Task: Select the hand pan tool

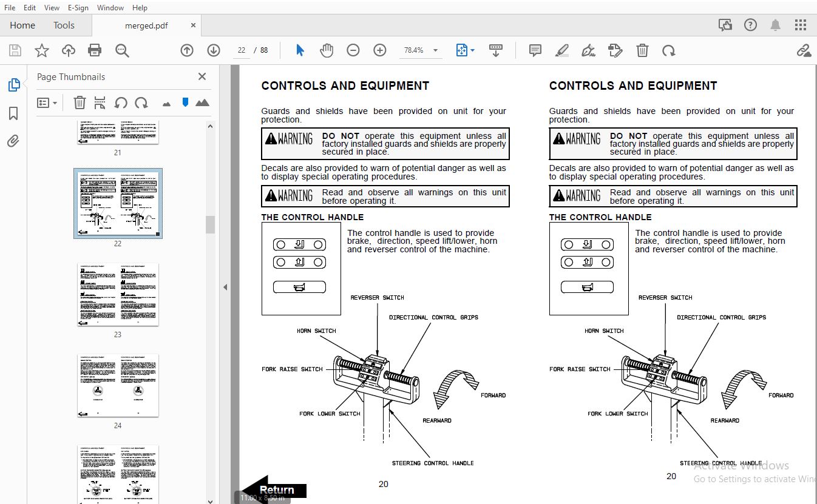Action: point(327,50)
